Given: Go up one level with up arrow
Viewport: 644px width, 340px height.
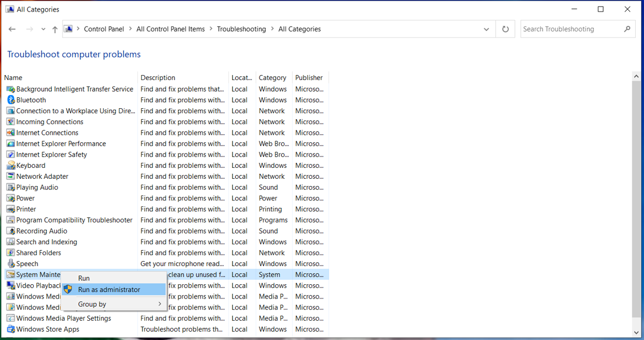Looking at the screenshot, I should 55,29.
